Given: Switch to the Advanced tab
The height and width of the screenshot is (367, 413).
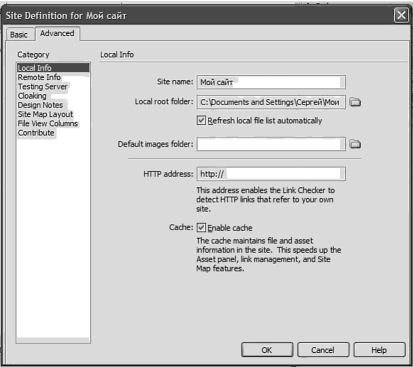Looking at the screenshot, I should coord(57,33).
